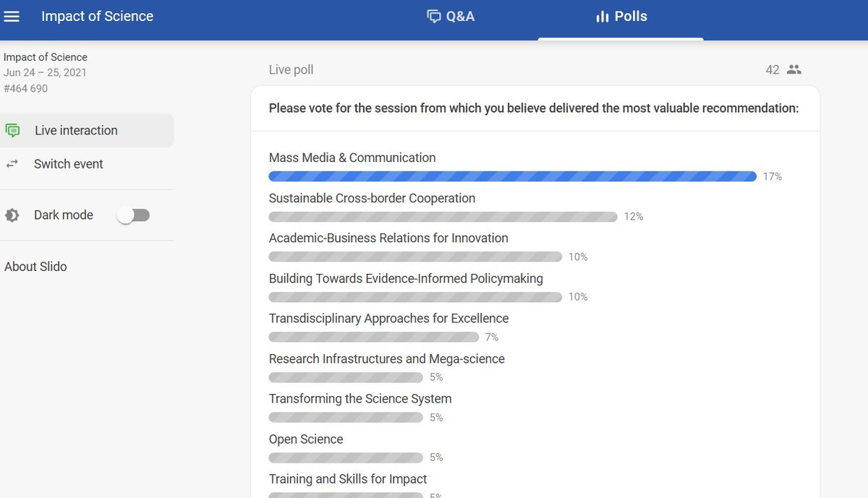Click the Switch event arrows icon
The image size is (868, 498).
[12, 164]
